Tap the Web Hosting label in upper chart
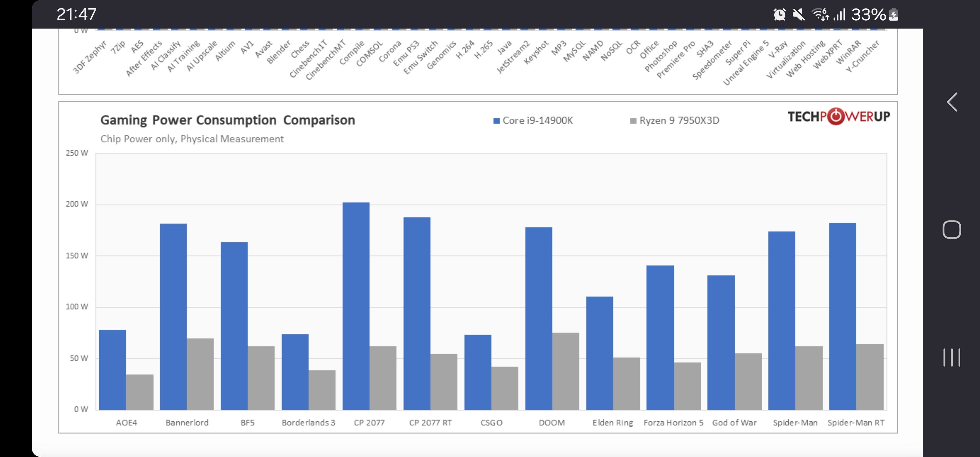Image resolution: width=980 pixels, height=457 pixels. pos(806,59)
